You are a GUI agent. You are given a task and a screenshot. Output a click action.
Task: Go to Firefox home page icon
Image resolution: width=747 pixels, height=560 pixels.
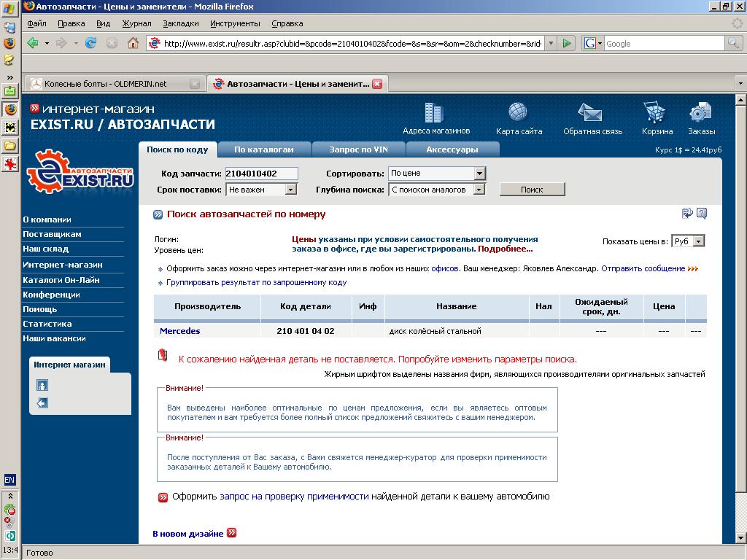132,44
